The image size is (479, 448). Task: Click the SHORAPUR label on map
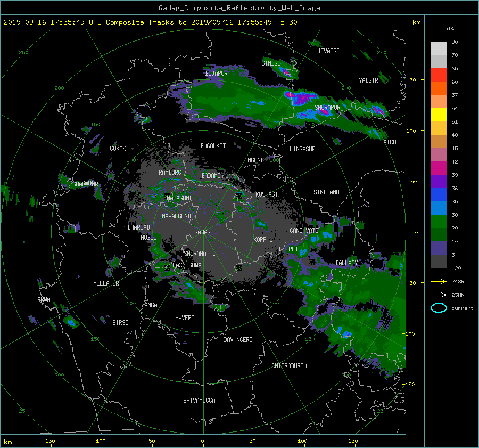coord(327,108)
